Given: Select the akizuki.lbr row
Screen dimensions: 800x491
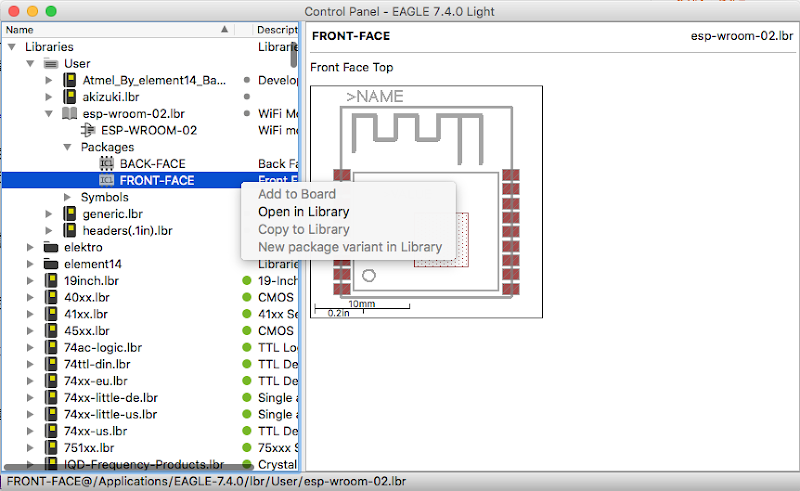Looking at the screenshot, I should tap(150, 97).
